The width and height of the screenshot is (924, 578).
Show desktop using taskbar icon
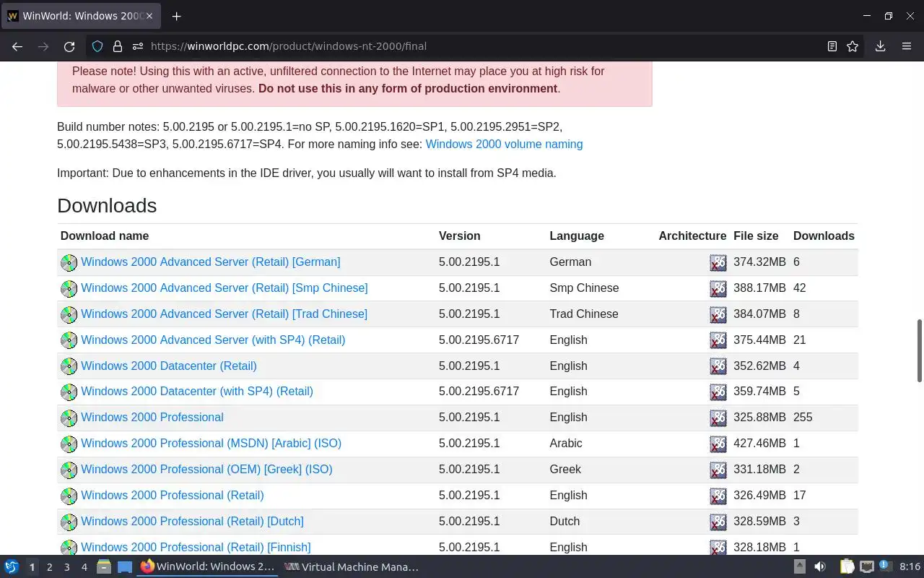click(x=125, y=567)
